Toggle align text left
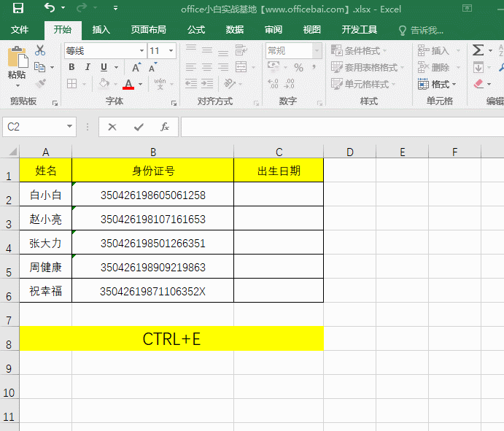504x431 pixels. (191, 67)
